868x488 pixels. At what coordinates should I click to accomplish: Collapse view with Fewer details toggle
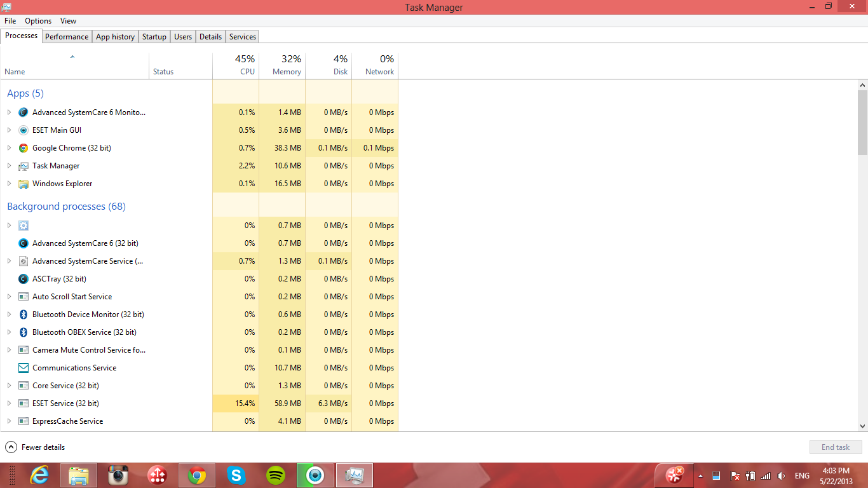[x=35, y=447]
